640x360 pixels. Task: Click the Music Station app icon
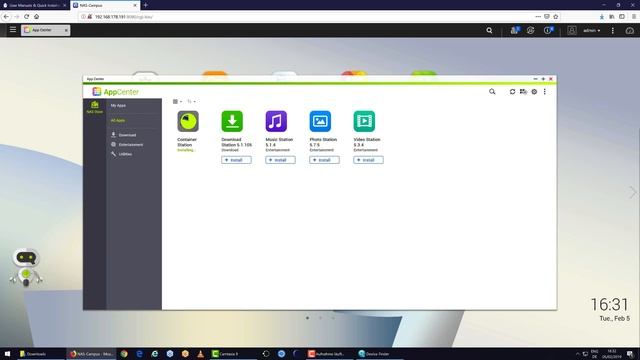point(276,121)
